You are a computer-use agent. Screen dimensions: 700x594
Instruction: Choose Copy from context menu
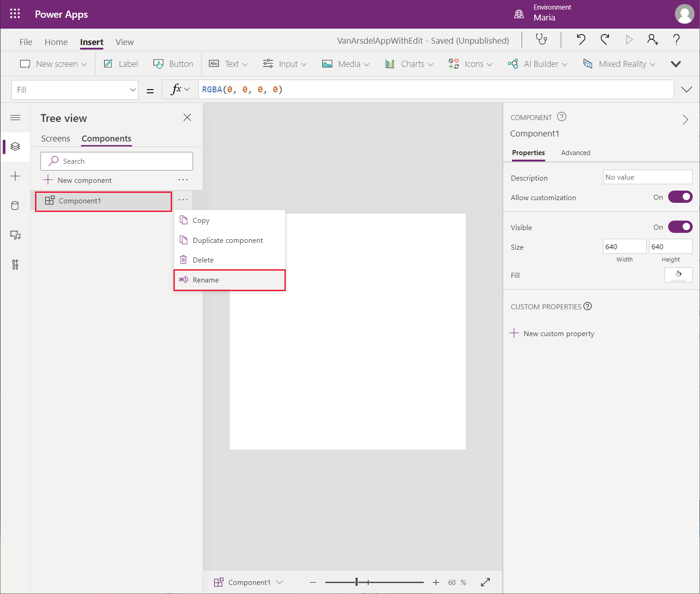229,220
